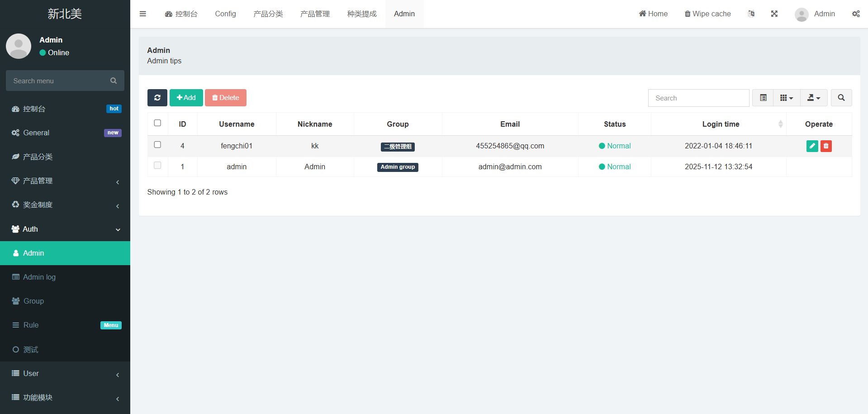The image size is (868, 414).
Task: Click the green Add button
Action: point(186,98)
